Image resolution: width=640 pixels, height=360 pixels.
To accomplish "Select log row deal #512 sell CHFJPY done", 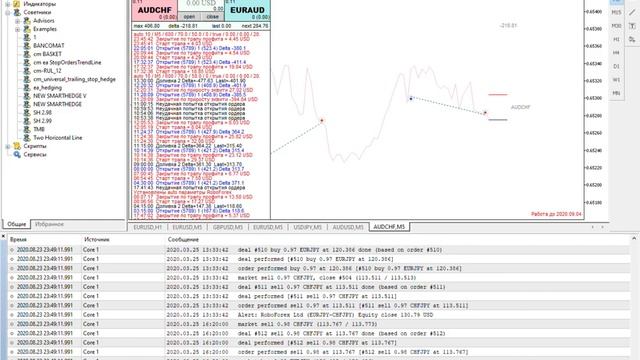I will pos(318,333).
